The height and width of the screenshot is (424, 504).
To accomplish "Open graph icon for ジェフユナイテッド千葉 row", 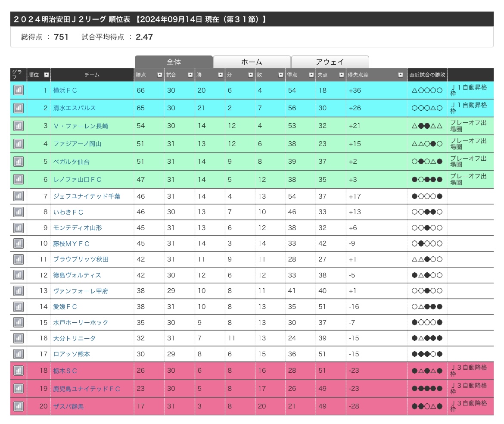I will [x=19, y=196].
